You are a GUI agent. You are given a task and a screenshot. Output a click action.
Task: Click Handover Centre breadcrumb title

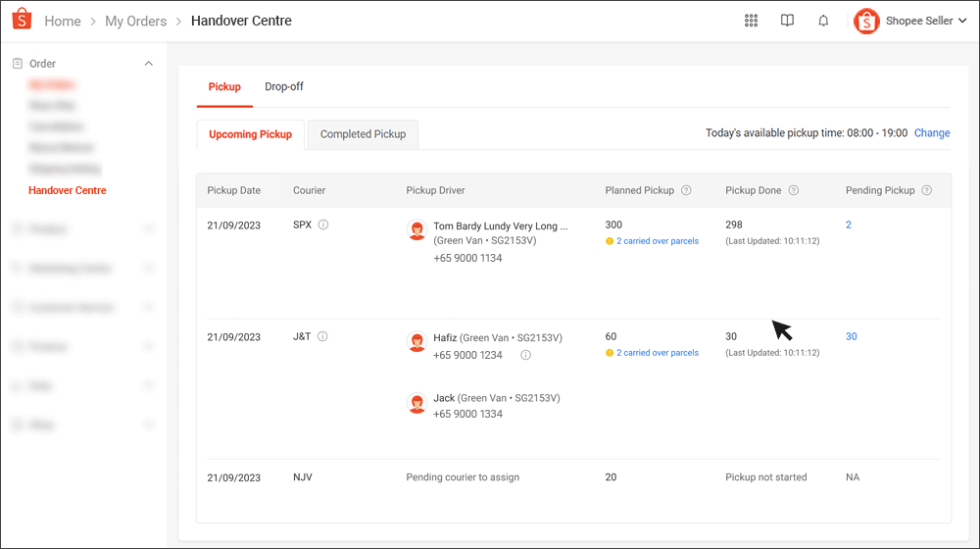point(241,21)
